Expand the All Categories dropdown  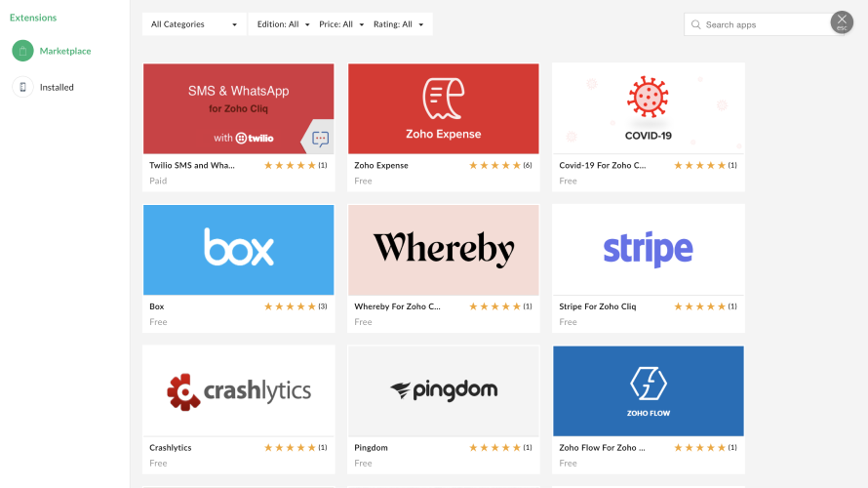[x=194, y=24]
